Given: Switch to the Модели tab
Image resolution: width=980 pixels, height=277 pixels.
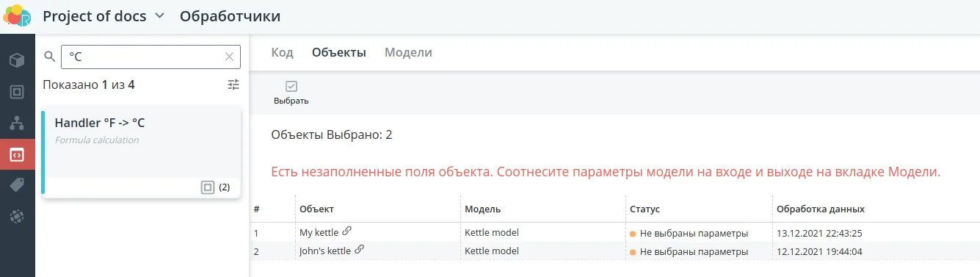Looking at the screenshot, I should (x=408, y=52).
